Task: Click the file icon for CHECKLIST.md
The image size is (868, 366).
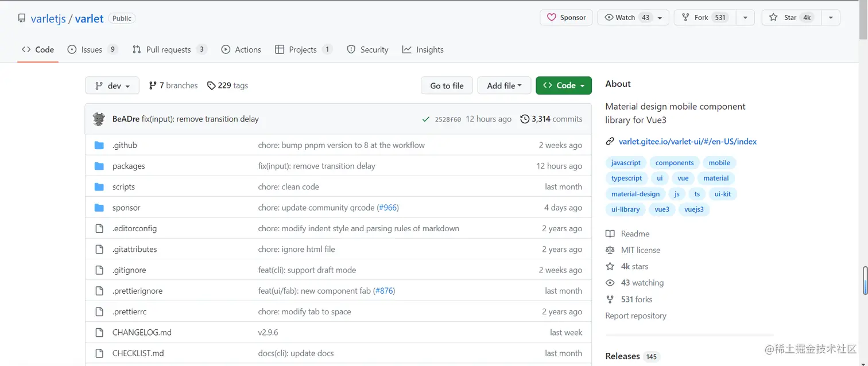Action: coord(99,353)
